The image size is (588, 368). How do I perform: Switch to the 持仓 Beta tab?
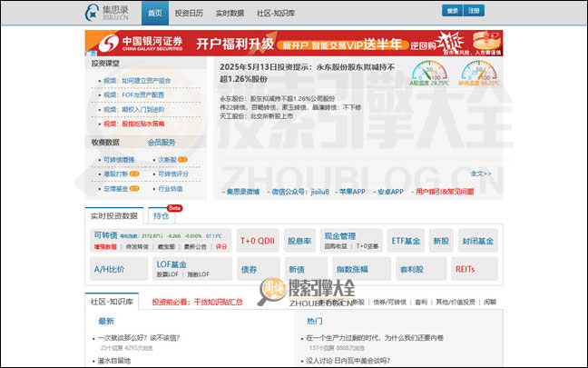coord(162,216)
